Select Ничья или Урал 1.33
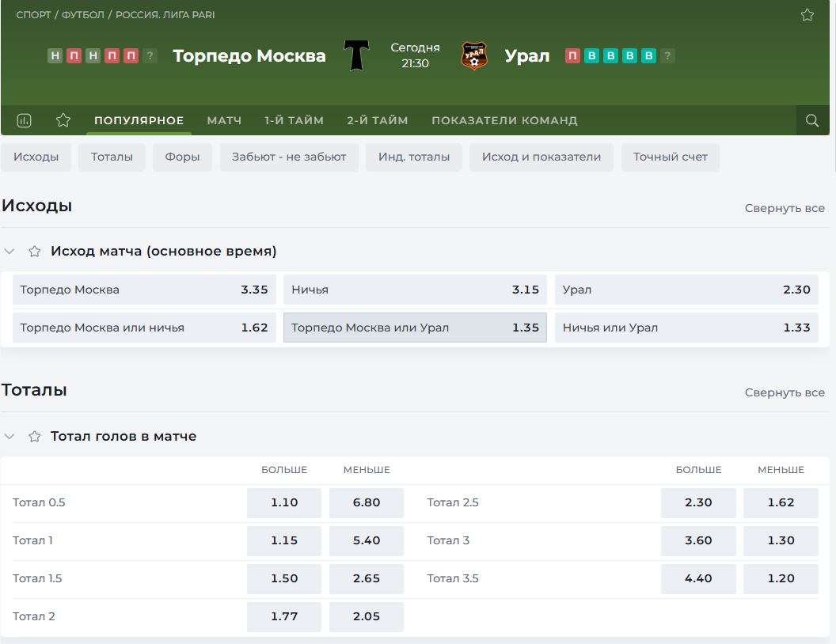This screenshot has width=836, height=644. pos(686,328)
